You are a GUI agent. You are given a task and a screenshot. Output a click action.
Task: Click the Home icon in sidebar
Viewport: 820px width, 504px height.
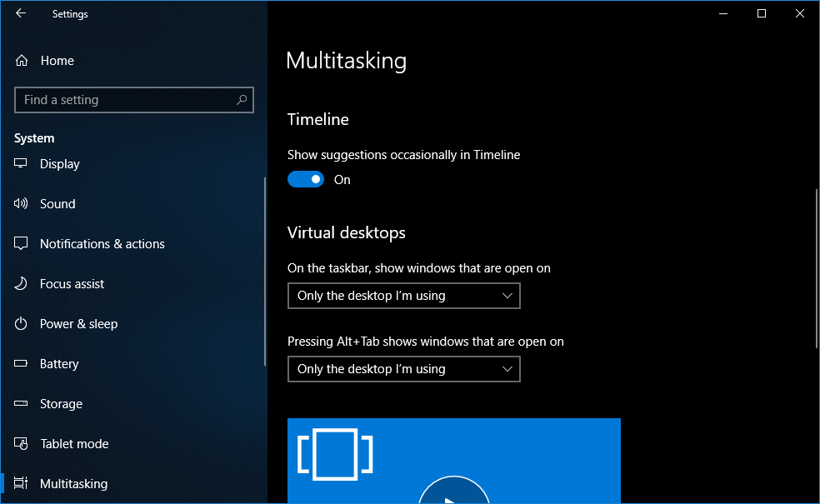point(22,61)
